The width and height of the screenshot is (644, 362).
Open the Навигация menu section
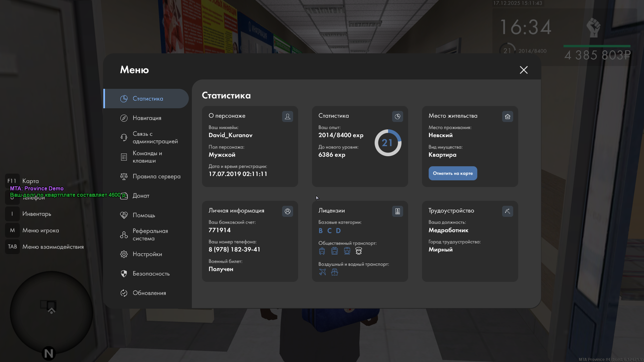[x=147, y=118]
